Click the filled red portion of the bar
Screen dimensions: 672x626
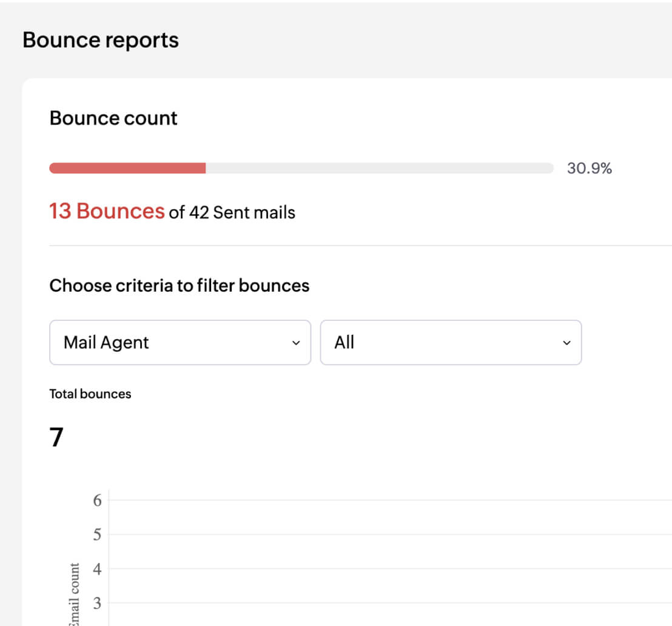(127, 167)
